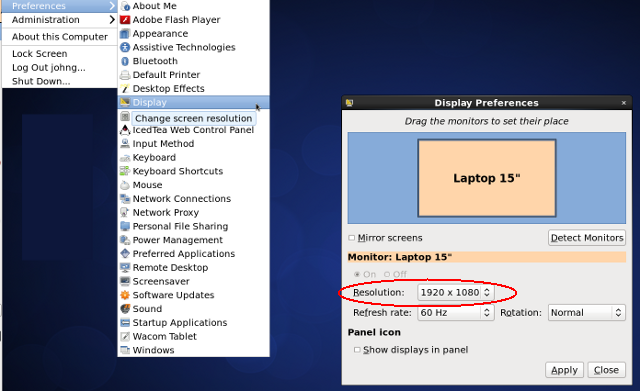Select the On radio button
This screenshot has width=640, height=391.
357,274
